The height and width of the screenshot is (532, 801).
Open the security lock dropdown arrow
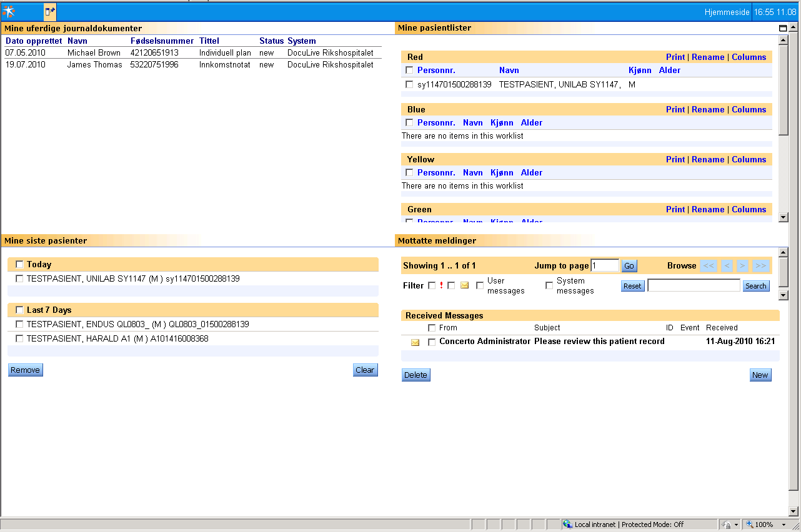click(x=736, y=525)
